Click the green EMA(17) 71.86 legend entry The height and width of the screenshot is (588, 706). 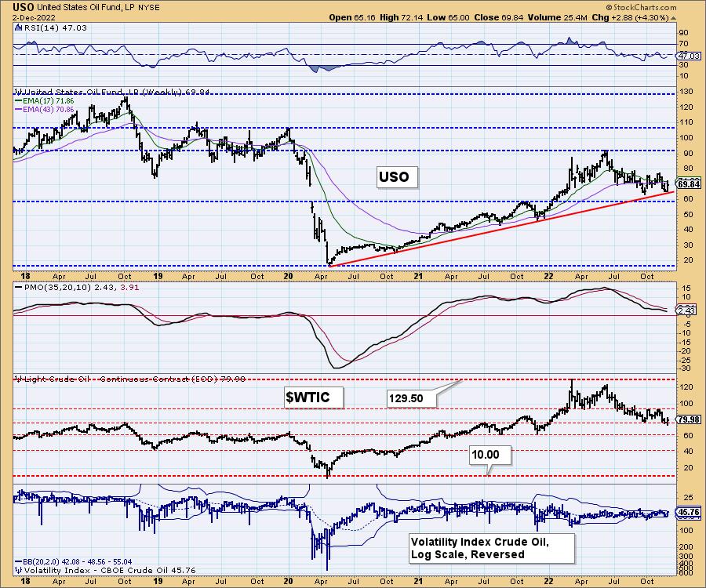(x=45, y=101)
